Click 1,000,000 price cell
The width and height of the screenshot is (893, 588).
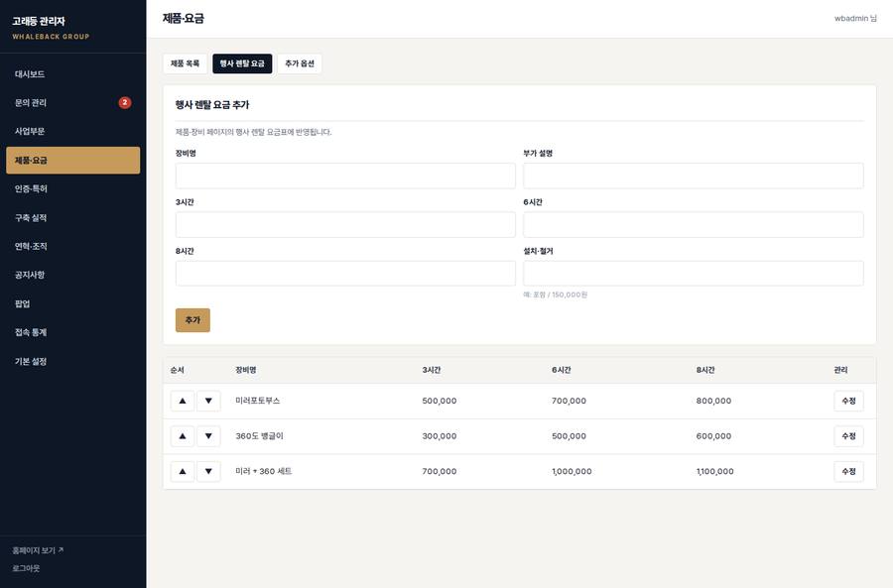572,471
